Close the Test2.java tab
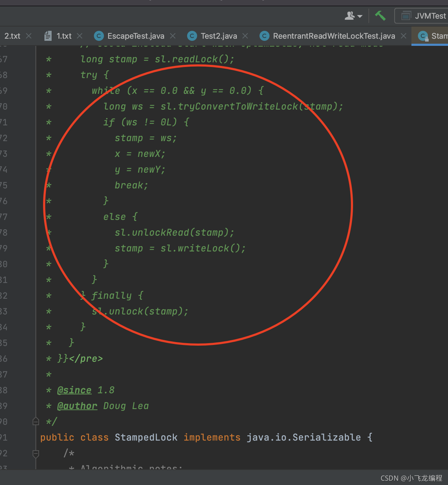The image size is (448, 485). [x=245, y=36]
